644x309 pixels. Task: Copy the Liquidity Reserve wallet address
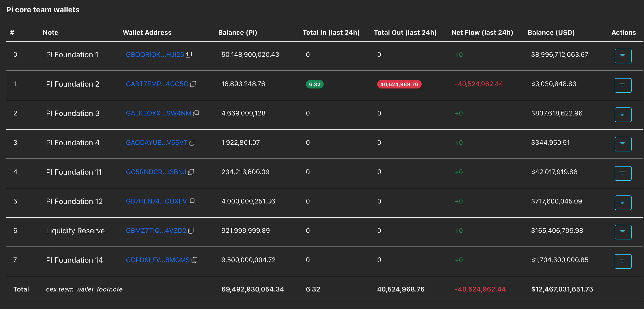191,230
